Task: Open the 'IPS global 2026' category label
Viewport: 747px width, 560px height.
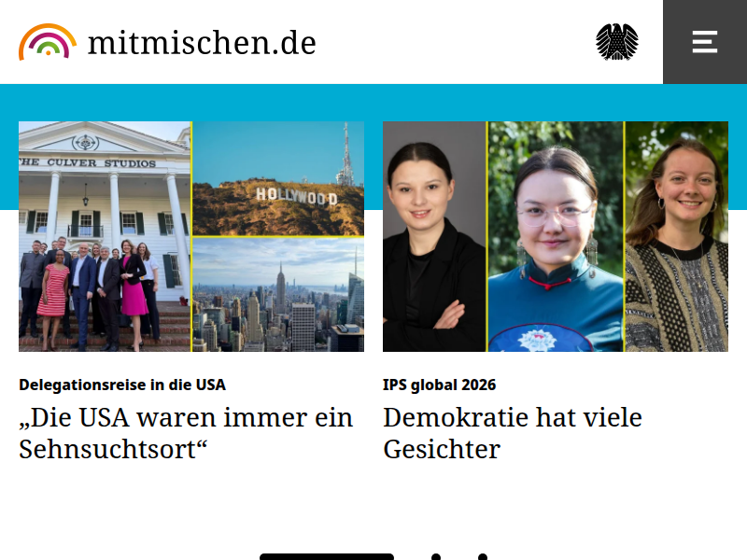Action: tap(439, 385)
